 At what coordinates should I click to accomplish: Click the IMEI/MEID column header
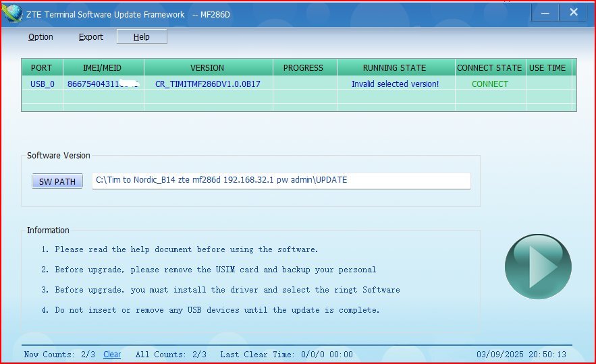[103, 68]
